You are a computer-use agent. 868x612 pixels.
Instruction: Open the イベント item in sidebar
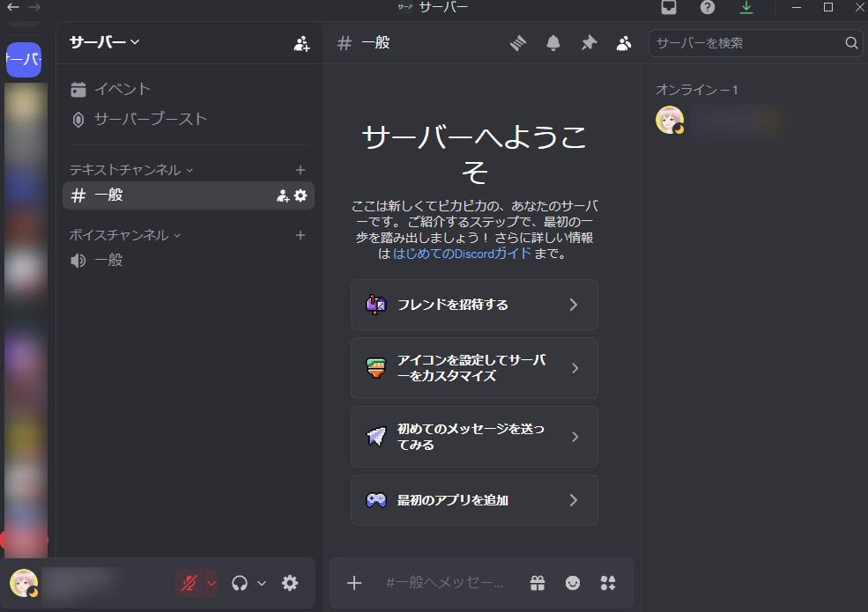[x=122, y=89]
